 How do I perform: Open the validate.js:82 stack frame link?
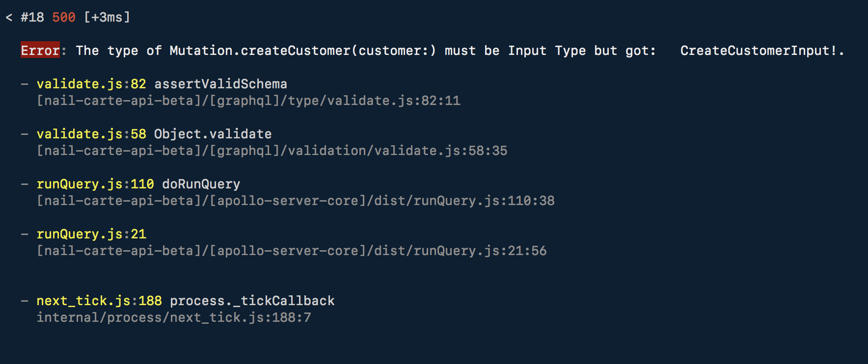point(91,84)
